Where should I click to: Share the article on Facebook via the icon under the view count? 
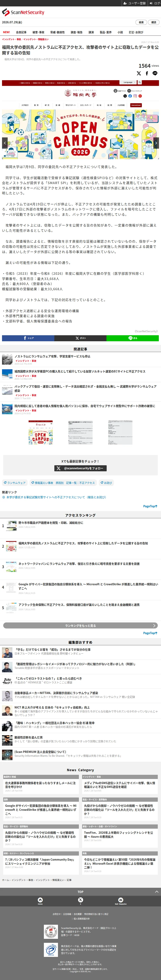pos(147,73)
